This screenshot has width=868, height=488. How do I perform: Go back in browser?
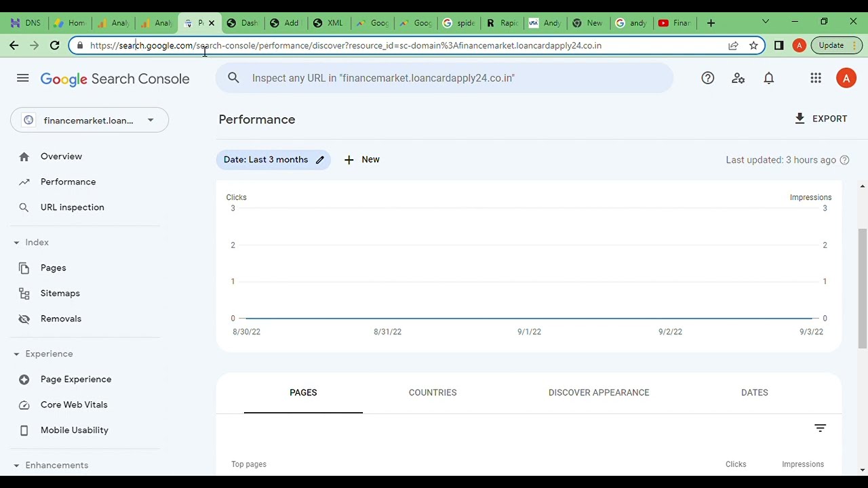(14, 45)
